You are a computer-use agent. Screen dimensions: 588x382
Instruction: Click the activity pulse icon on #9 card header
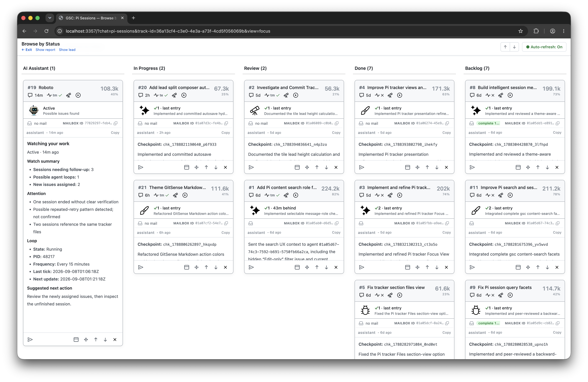[x=488, y=295]
